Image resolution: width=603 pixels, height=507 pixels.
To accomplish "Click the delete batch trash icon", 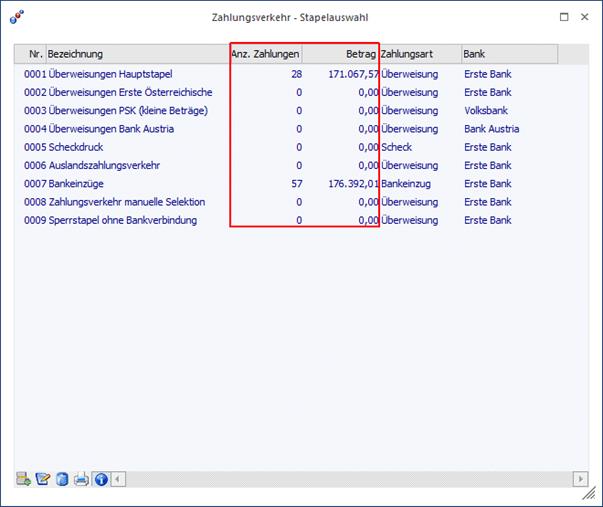I will (x=62, y=479).
